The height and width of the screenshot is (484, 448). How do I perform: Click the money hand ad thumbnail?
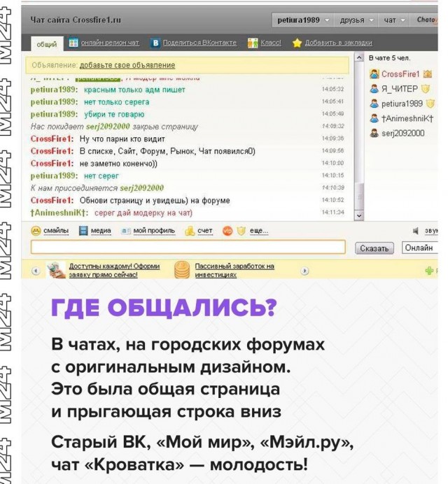click(x=56, y=270)
